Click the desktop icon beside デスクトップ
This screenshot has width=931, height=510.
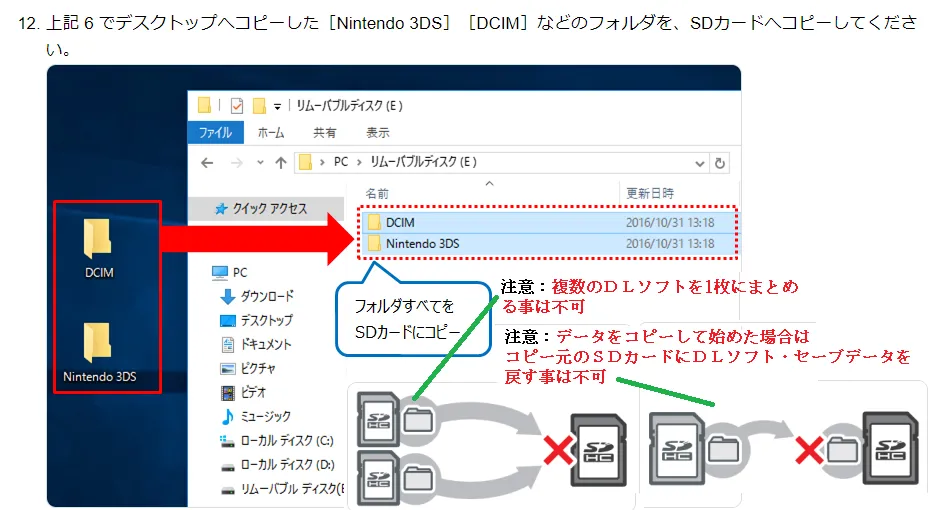(x=227, y=321)
